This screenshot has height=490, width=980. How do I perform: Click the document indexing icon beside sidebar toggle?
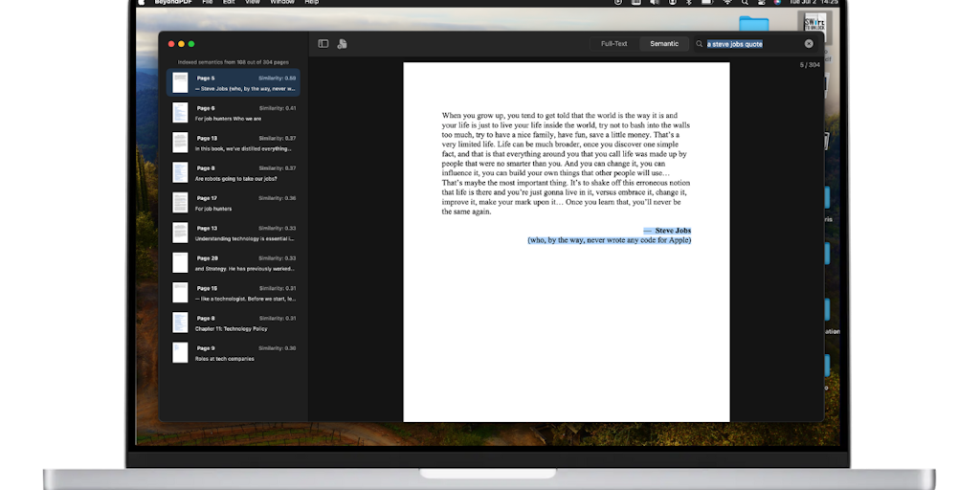[x=342, y=44]
